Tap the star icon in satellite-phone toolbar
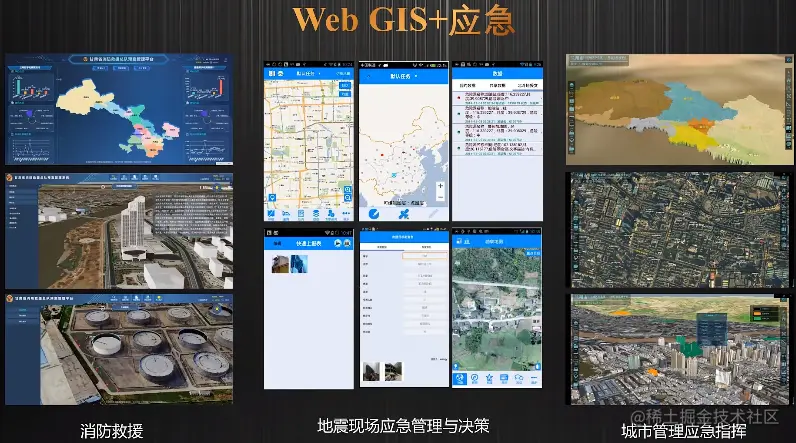The height and width of the screenshot is (443, 796). pyautogui.click(x=489, y=379)
